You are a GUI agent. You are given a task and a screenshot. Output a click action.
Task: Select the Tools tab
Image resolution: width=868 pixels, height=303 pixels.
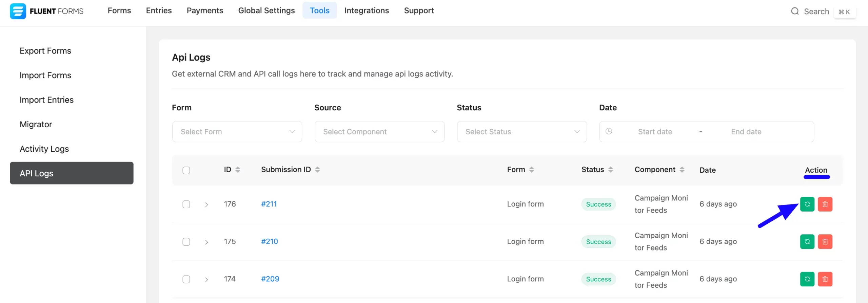point(320,10)
